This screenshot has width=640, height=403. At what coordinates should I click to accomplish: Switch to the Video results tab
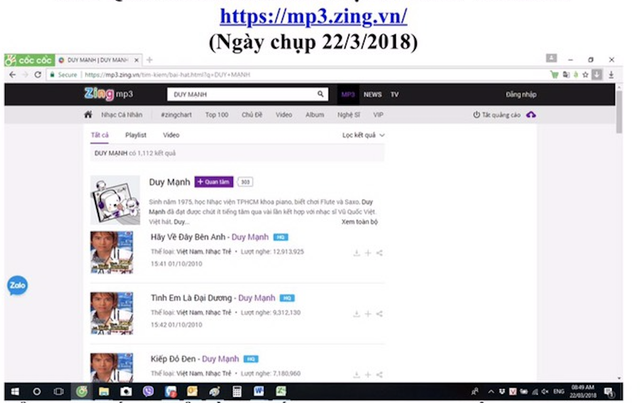pyautogui.click(x=171, y=135)
